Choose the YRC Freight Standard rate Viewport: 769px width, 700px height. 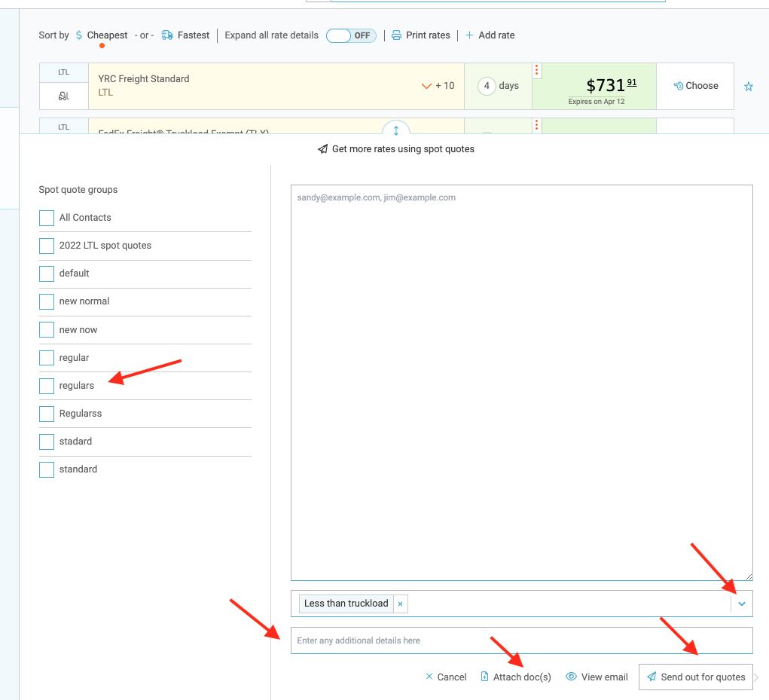point(695,86)
